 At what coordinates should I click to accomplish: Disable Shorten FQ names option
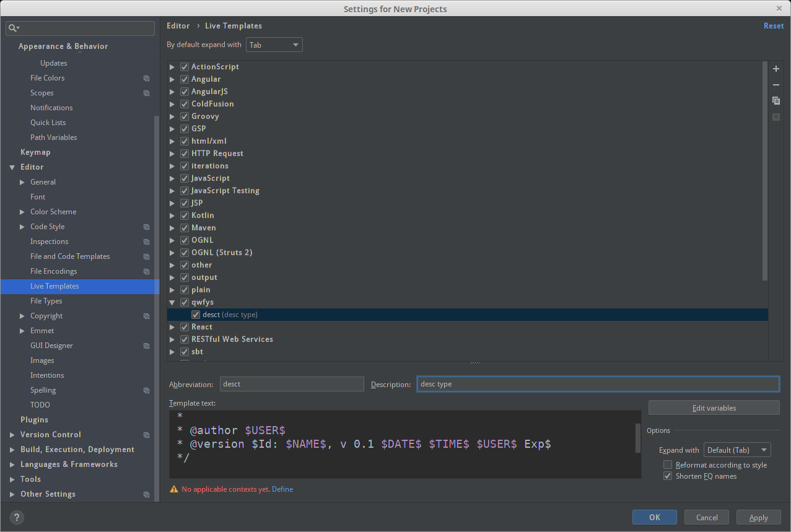[668, 476]
